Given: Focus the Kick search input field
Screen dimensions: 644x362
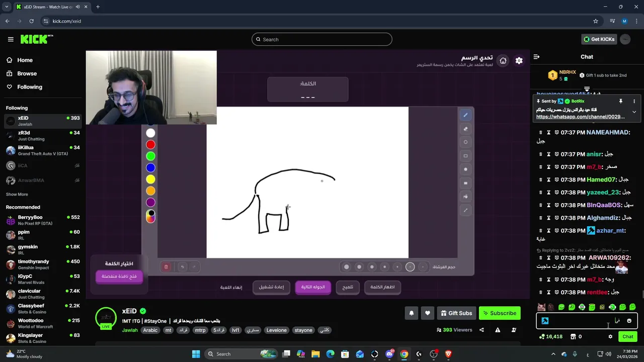Looking at the screenshot, I should 322,39.
